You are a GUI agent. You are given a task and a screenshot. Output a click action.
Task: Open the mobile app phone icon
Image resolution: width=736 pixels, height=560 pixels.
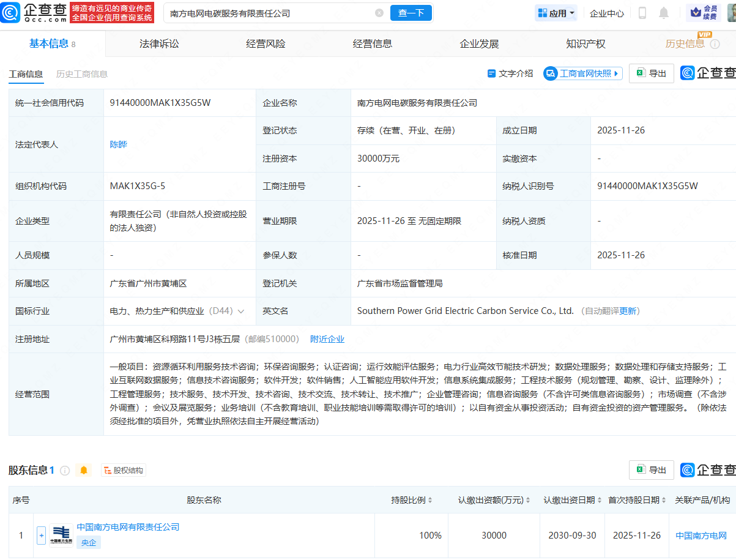coord(642,13)
